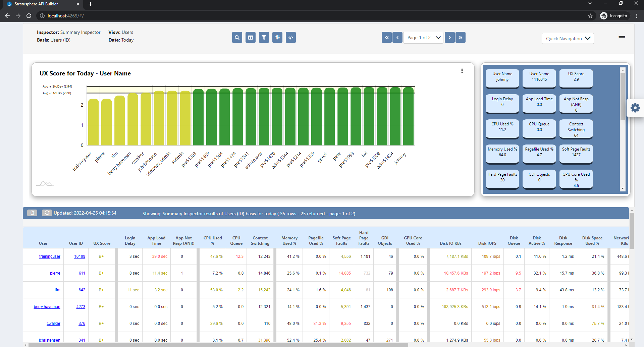
Task: Click the page vertical scrollbar thumb
Action: pyautogui.click(x=632, y=231)
